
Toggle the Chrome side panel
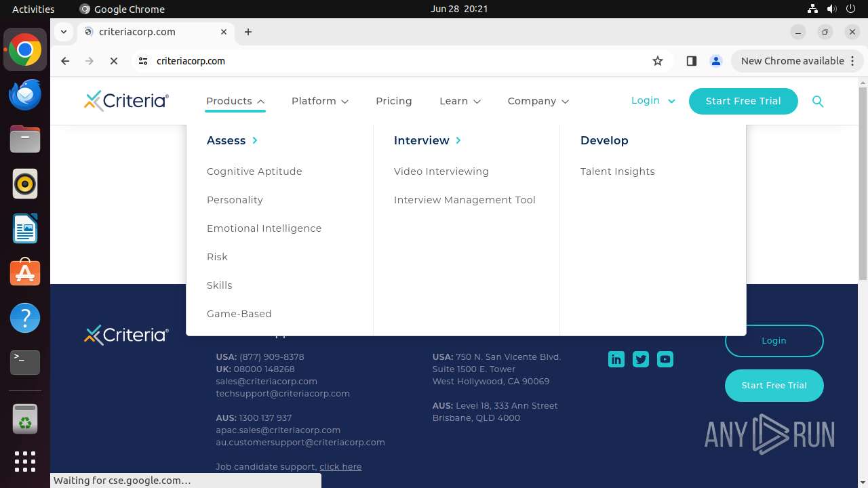tap(691, 61)
